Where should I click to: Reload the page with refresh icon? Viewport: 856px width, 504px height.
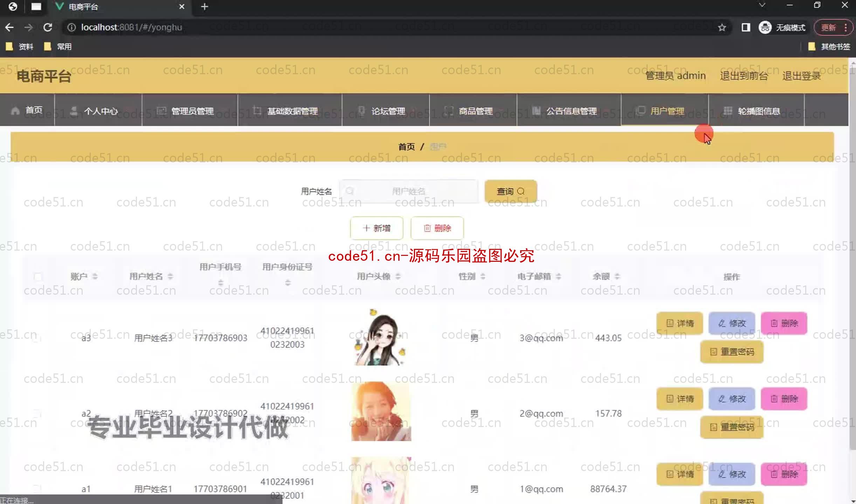point(48,27)
